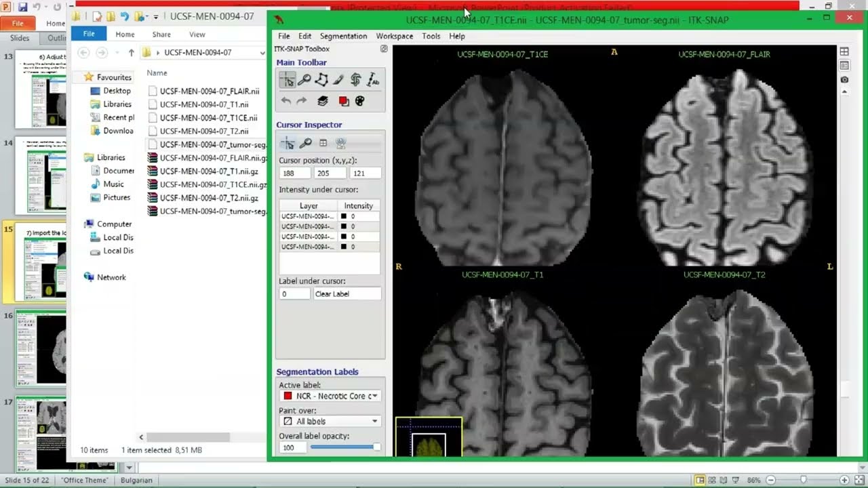This screenshot has height=488, width=868.
Task: Click the Redo arrow in ITK-SNAP toolbar
Action: 302,101
